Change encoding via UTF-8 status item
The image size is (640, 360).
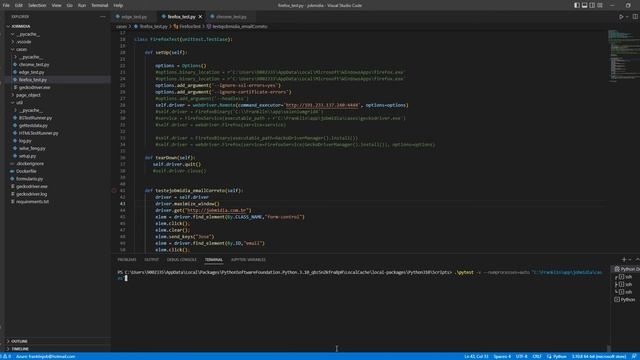click(522, 357)
